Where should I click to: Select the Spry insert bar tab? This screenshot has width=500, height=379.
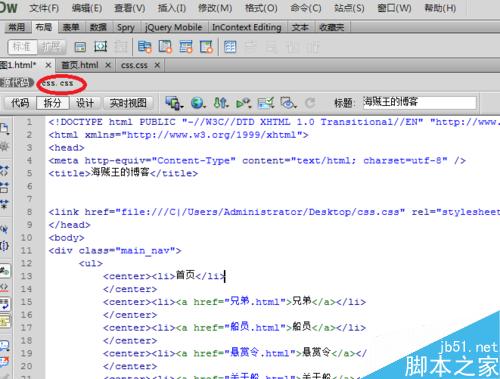126,27
